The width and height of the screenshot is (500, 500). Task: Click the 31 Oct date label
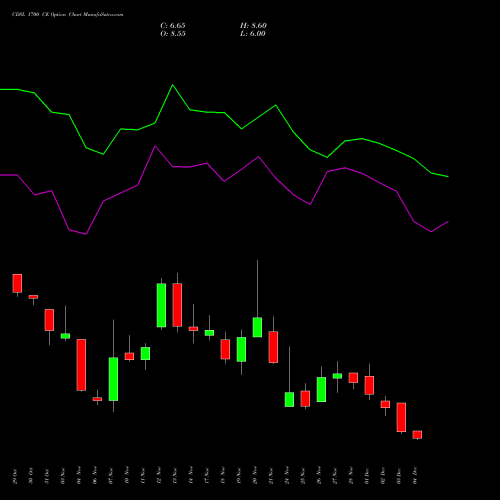point(47,476)
